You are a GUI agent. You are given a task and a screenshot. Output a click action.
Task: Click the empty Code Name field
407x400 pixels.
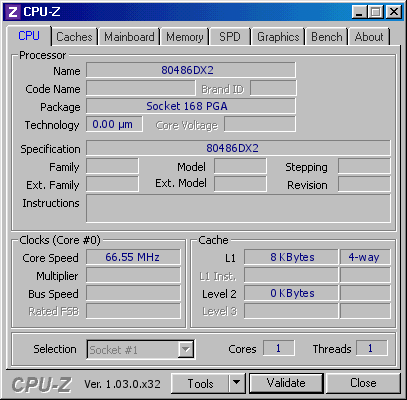point(141,88)
